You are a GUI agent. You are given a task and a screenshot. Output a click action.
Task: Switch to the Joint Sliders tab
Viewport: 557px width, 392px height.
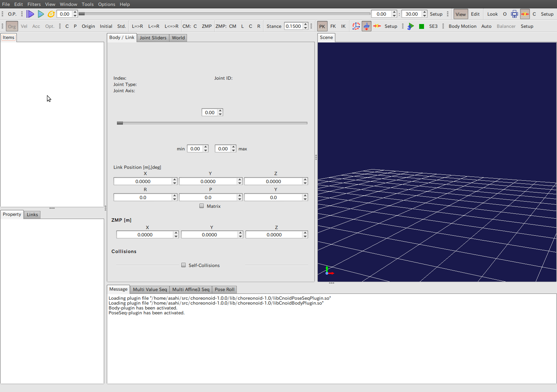click(x=153, y=38)
